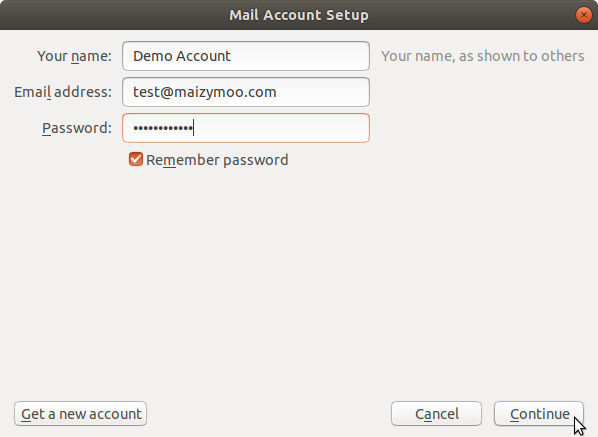Click the Cancel button
Viewport: 598px width, 437px height.
tap(436, 414)
